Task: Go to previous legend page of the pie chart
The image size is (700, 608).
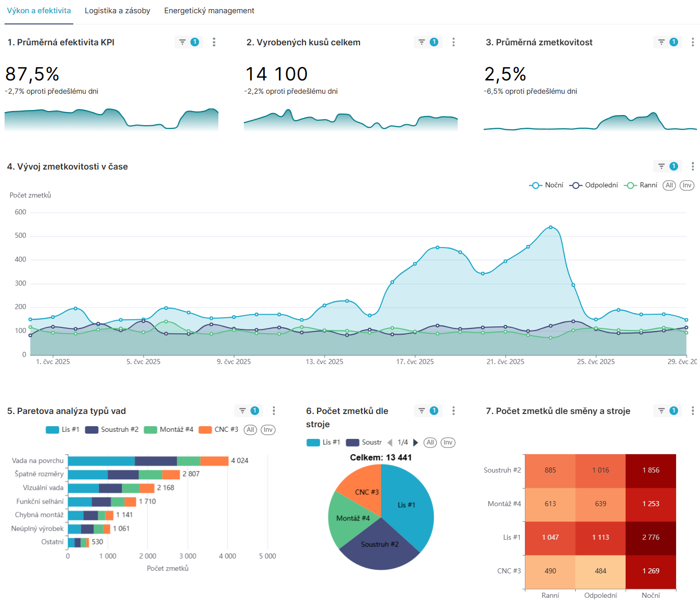Action: [x=390, y=442]
